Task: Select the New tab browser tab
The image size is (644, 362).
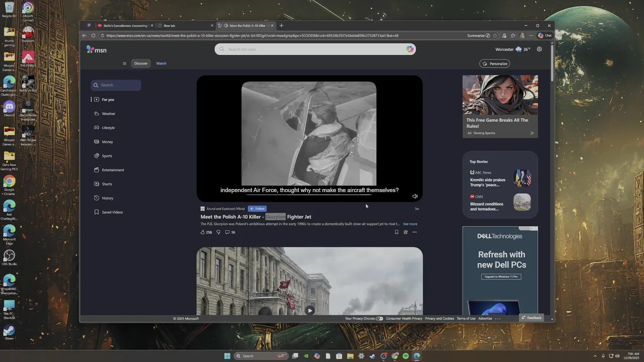Action: coord(186,26)
